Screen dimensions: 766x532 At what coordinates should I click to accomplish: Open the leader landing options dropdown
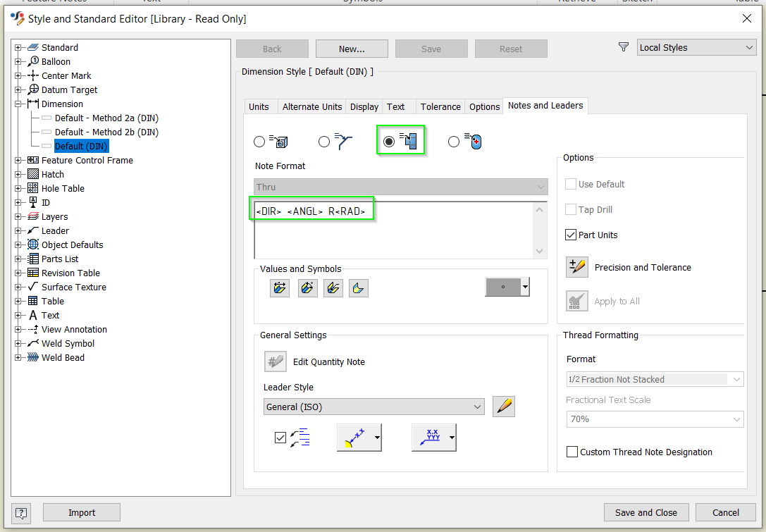pos(377,438)
